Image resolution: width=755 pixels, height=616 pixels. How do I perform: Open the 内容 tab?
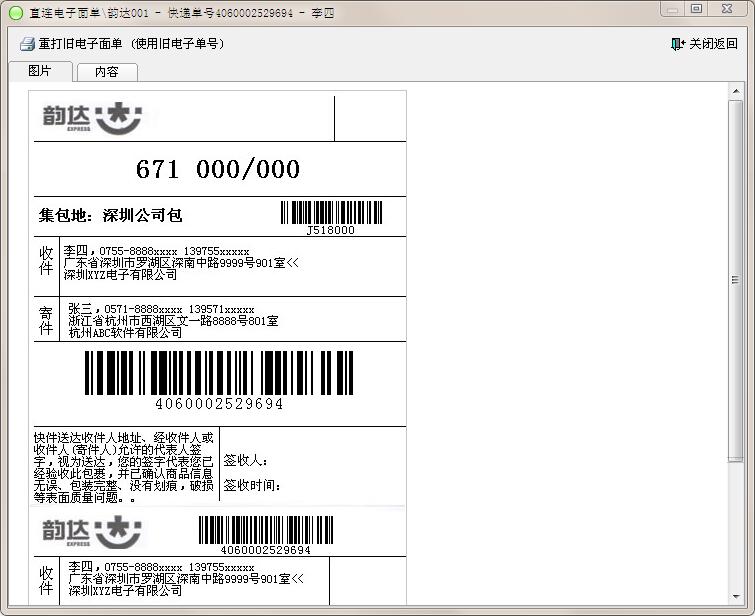106,72
